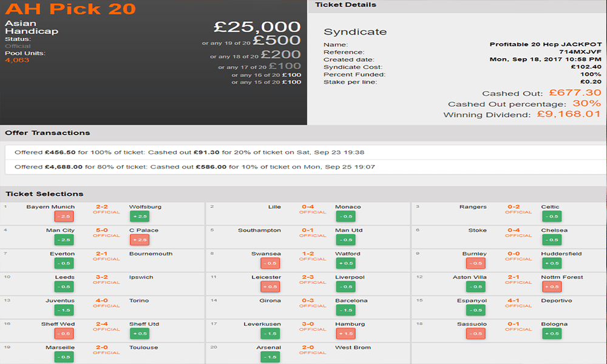Click the 714MXJVF reference code

(x=582, y=52)
